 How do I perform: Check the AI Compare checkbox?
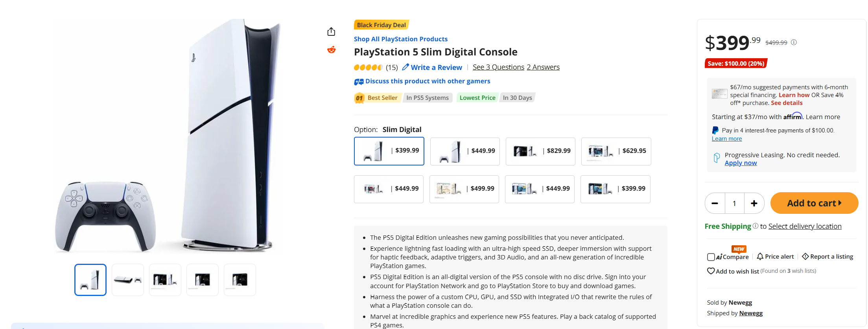(x=711, y=257)
